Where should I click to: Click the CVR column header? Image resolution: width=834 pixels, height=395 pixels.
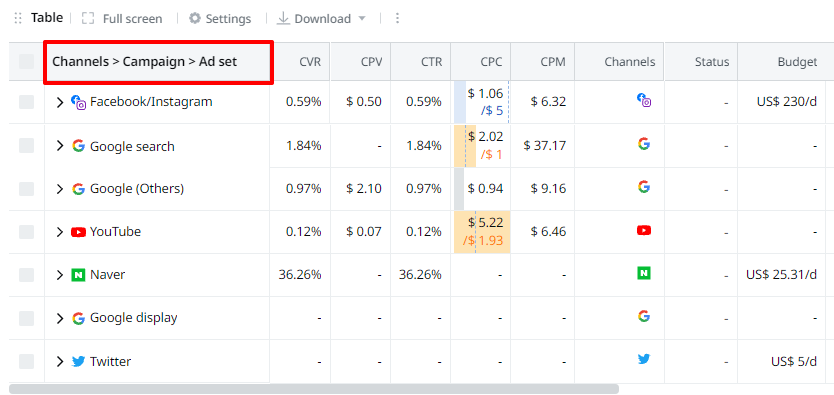click(300, 62)
